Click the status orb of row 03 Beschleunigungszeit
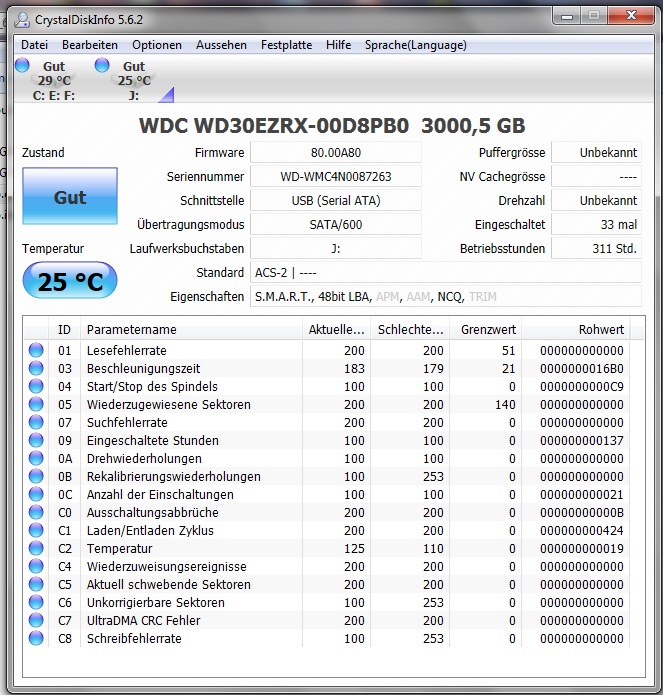Screen dimensions: 664x698 click(x=36, y=368)
